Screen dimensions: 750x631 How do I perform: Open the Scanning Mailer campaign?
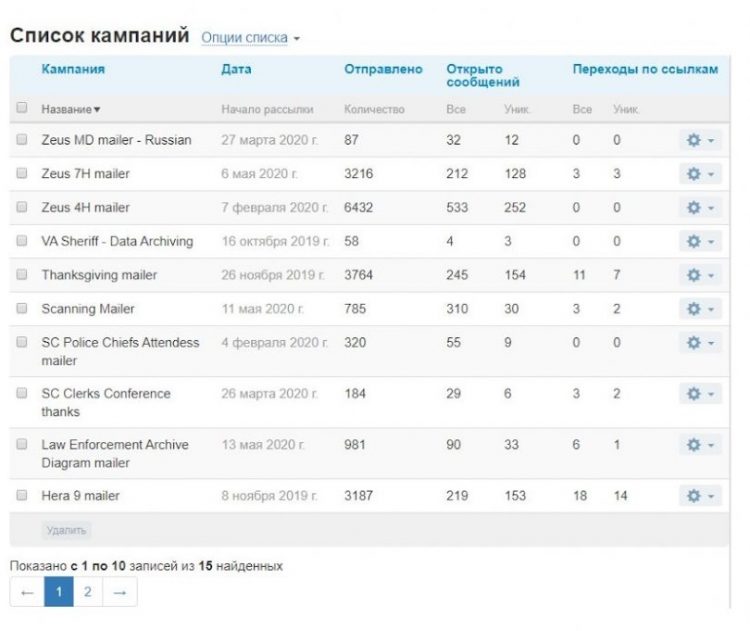[88, 309]
